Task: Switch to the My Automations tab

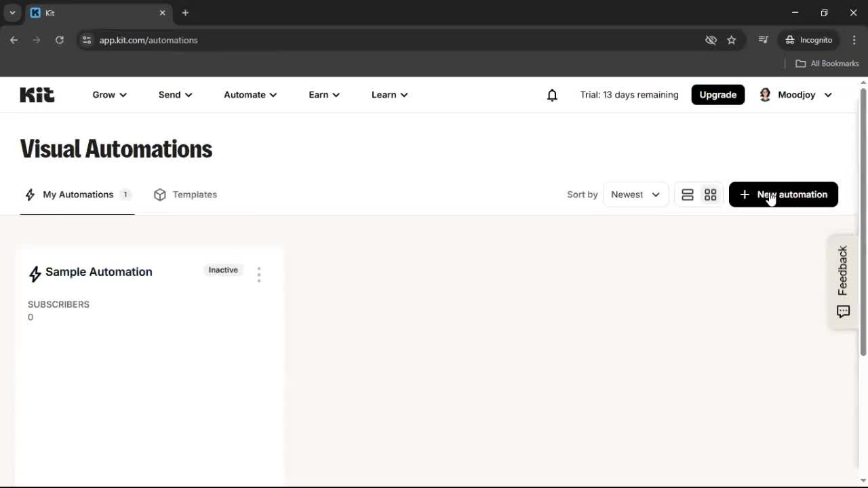Action: coord(78,195)
